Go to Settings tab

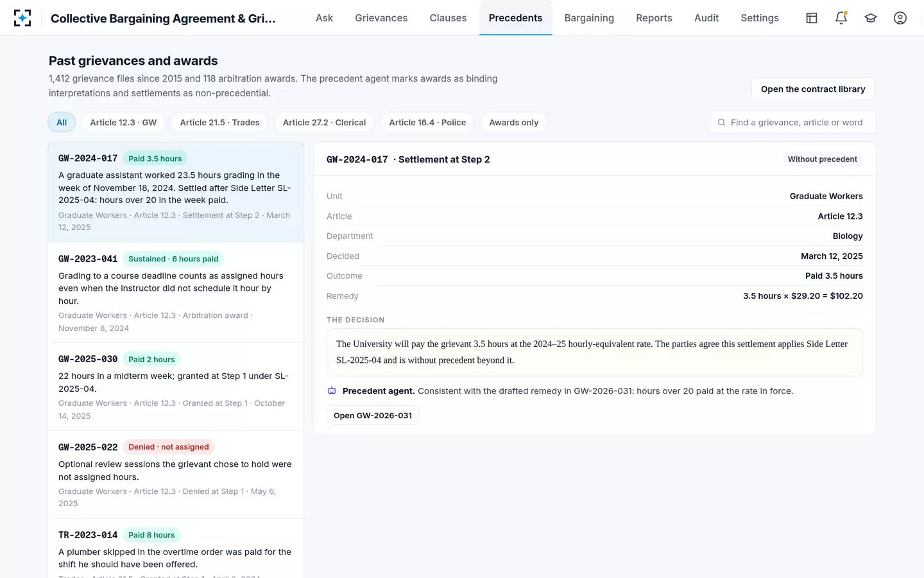pos(760,18)
